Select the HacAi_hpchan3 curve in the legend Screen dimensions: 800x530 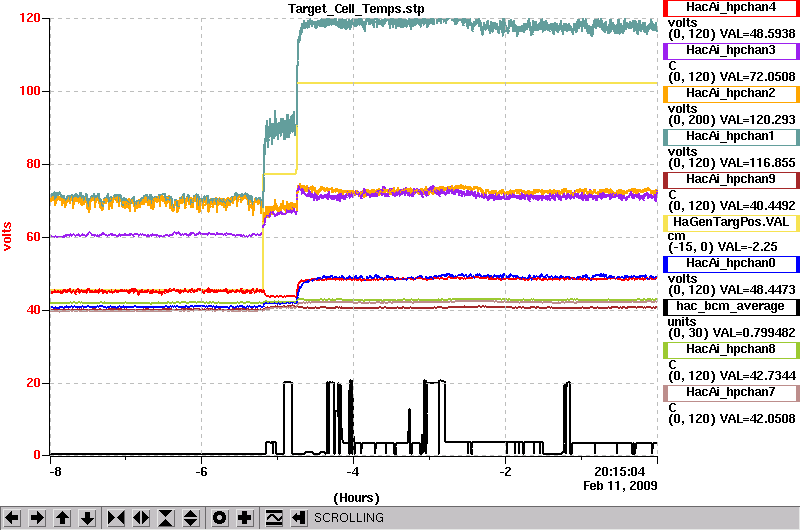tap(731, 51)
